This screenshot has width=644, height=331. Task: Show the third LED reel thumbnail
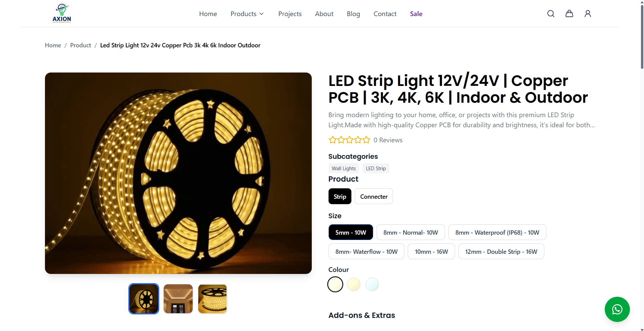(212, 299)
